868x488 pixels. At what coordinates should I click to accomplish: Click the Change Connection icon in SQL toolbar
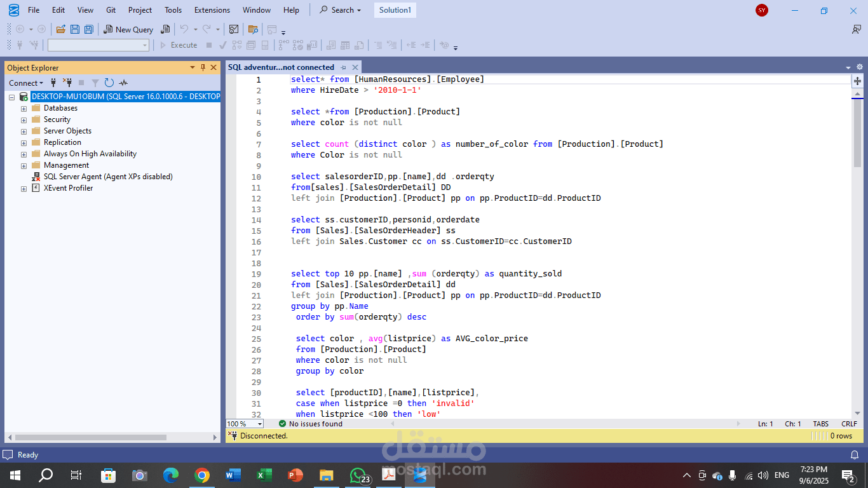[34, 45]
